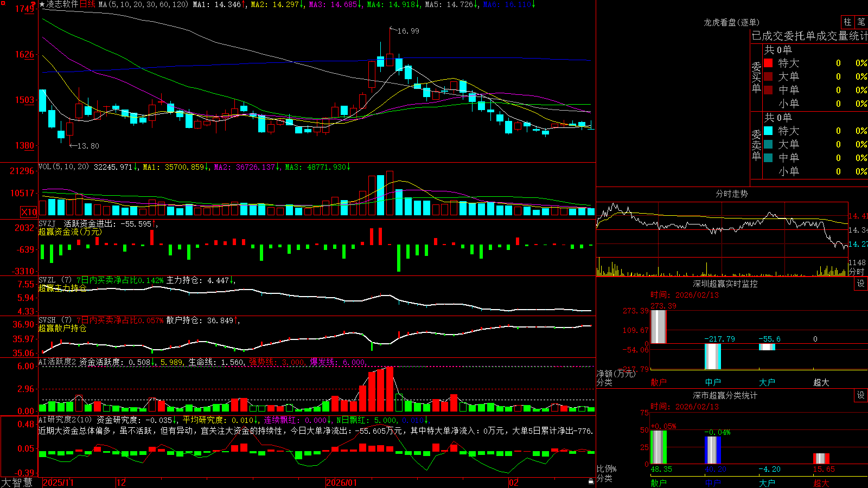
Task: Click the 1749 price axis label
Action: [x=25, y=9]
